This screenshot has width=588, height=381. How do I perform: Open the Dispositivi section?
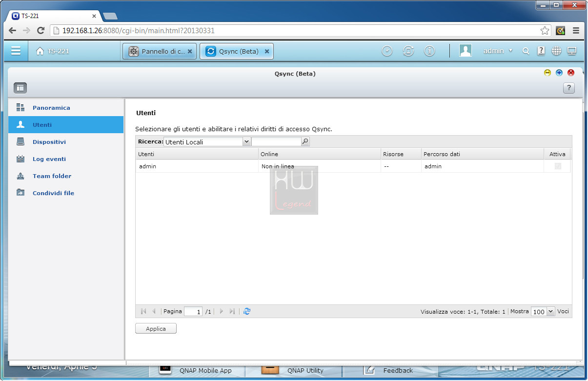[66, 142]
